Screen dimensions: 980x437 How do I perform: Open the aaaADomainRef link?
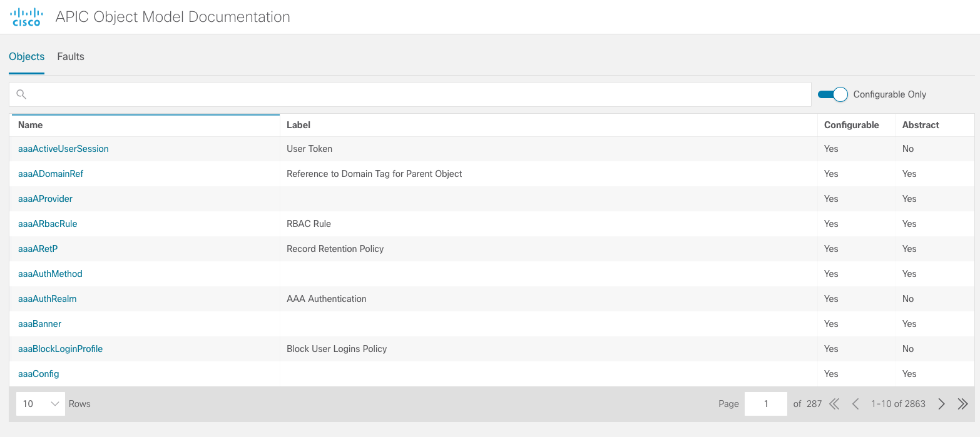(51, 174)
